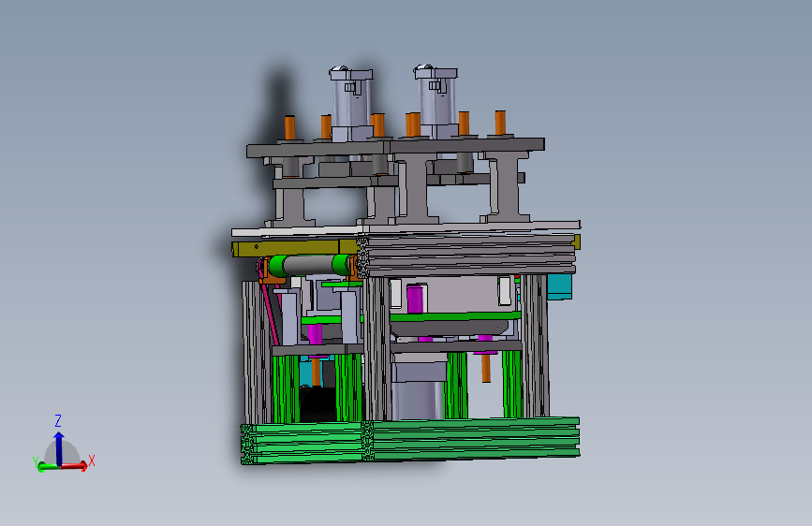Click the green Y axis arrow of the triad
812x526 pixels.
48,467
